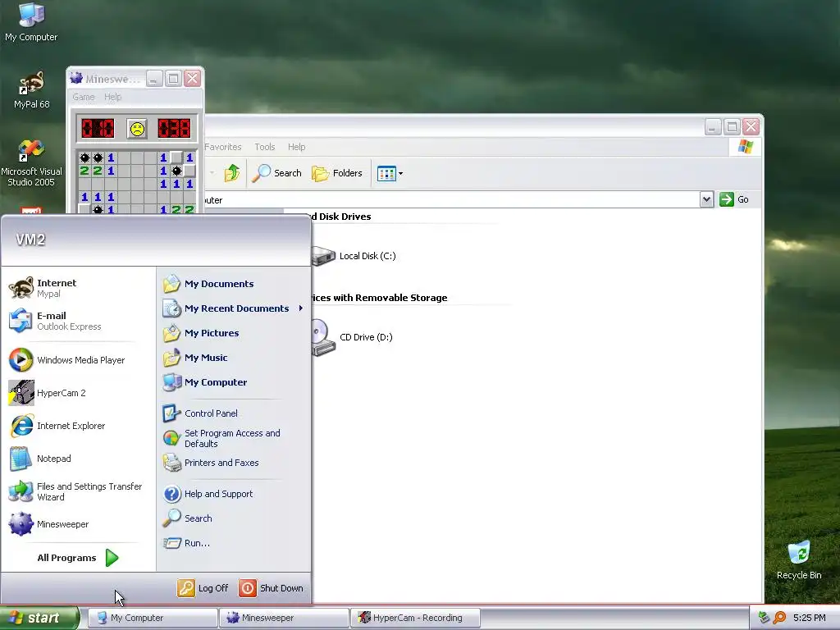
Task: Open the Tools menu in Explorer window
Action: [x=265, y=147]
